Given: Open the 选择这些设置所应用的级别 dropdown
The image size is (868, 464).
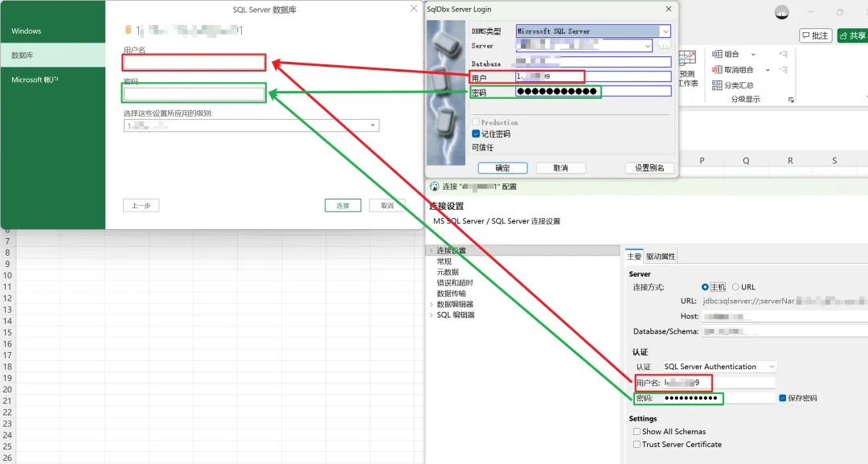Looking at the screenshot, I should (x=373, y=125).
